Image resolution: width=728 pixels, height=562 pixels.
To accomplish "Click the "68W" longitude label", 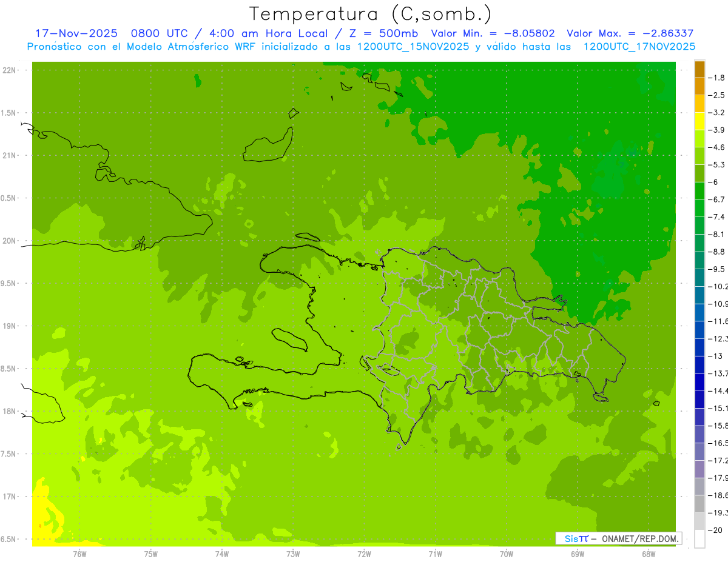I will pos(649,554).
